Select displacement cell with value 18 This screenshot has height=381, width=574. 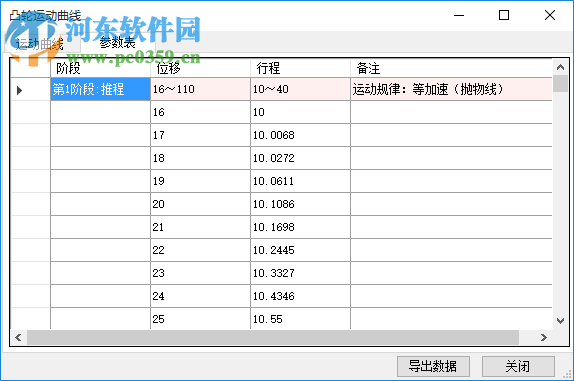point(200,158)
